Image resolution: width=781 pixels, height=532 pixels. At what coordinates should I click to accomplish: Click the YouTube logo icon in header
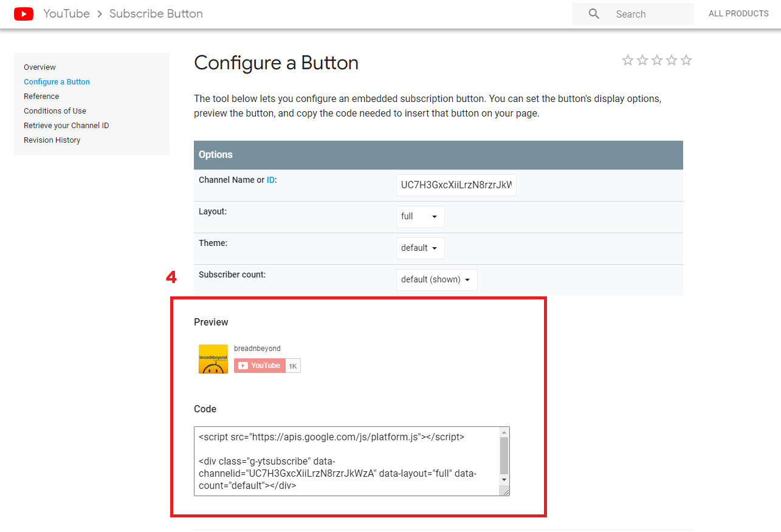24,13
